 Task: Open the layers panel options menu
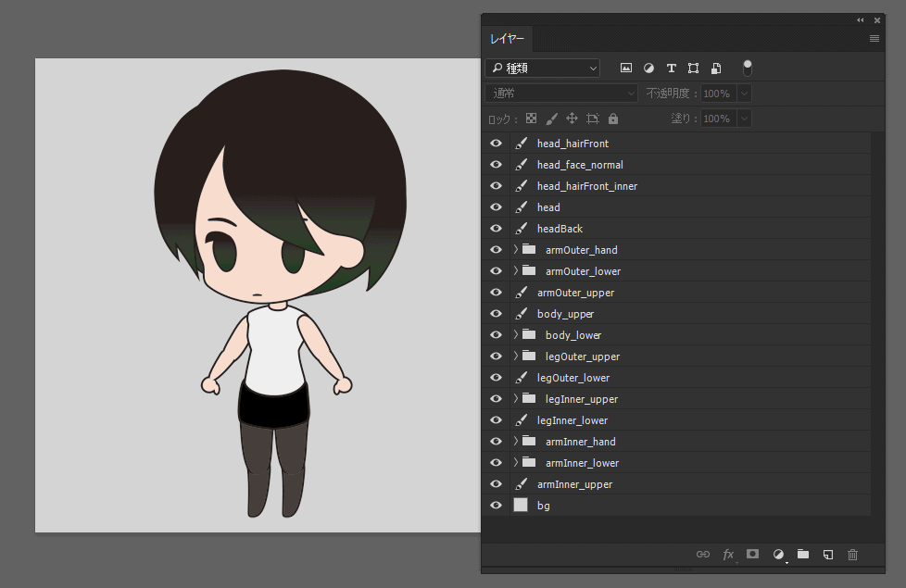pos(874,39)
